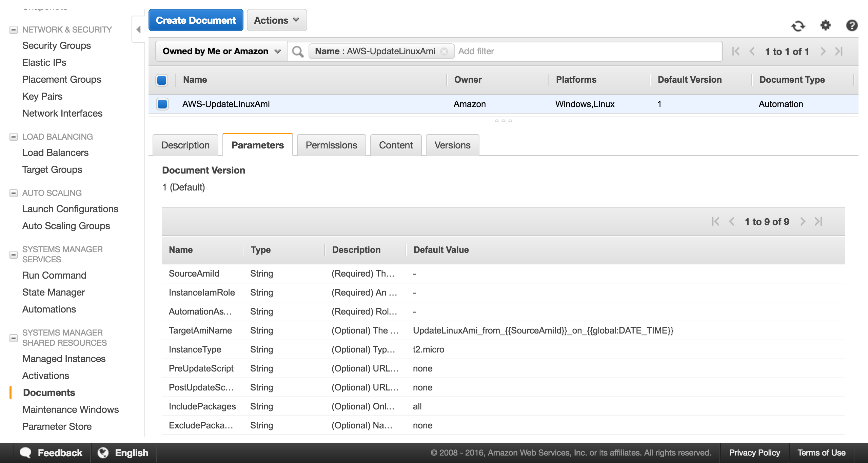Change language via English button

(132, 453)
